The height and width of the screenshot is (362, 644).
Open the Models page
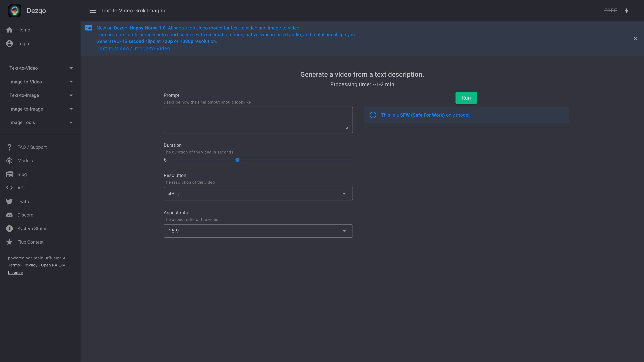pyautogui.click(x=40, y=161)
